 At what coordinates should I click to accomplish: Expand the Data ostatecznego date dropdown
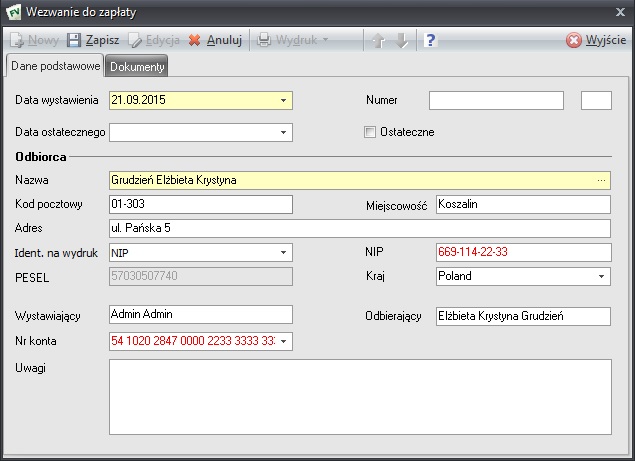point(284,132)
